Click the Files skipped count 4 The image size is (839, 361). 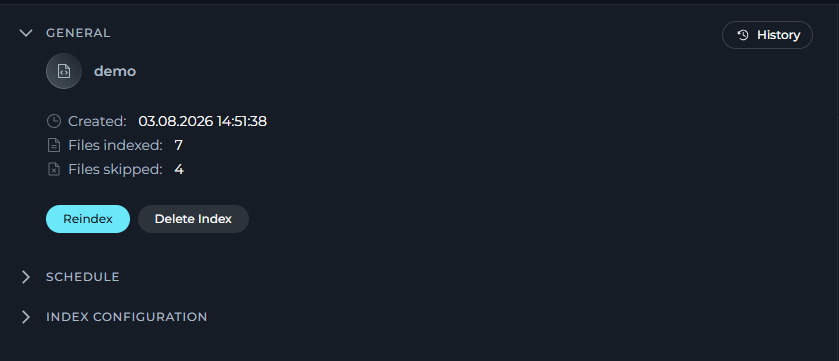(179, 170)
